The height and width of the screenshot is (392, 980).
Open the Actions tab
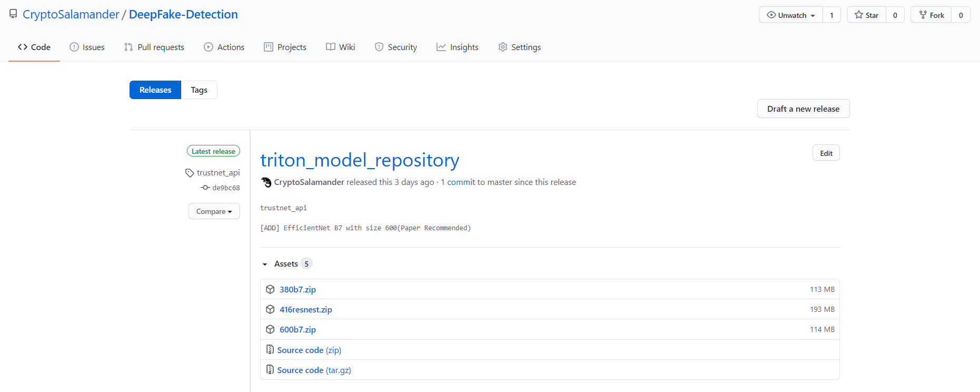224,47
